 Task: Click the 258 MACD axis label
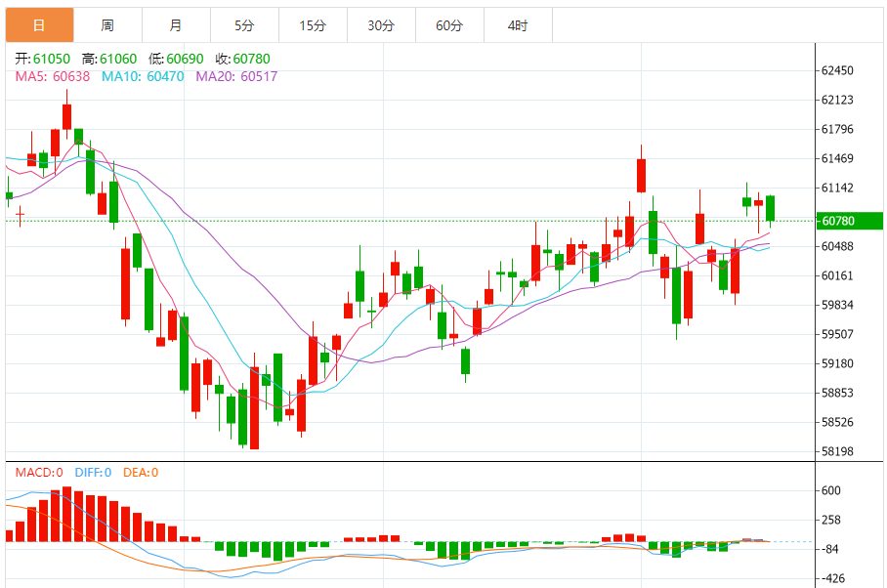pyautogui.click(x=831, y=521)
